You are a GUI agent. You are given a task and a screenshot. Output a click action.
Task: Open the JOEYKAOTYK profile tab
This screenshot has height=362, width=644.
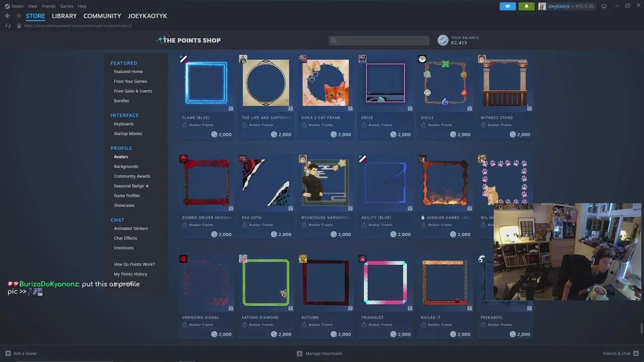click(x=147, y=16)
